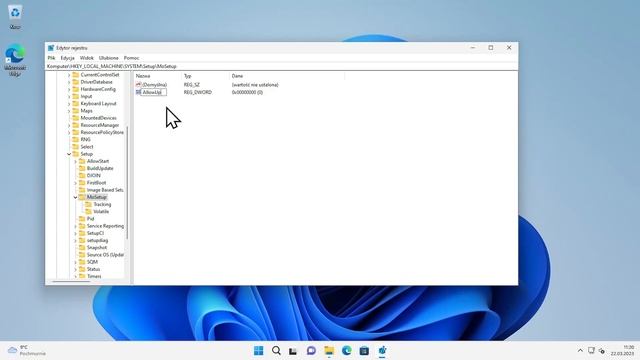Select the (Domyślna) value name

[154, 84]
